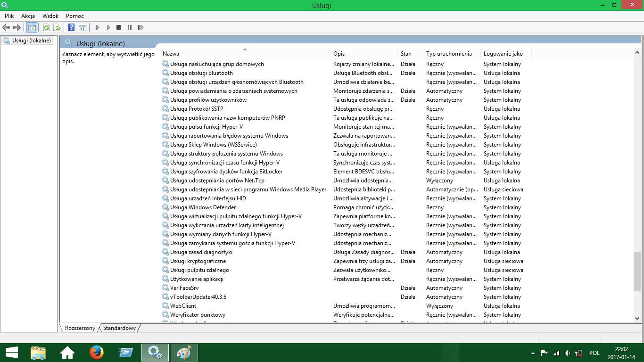
Task: Click the network signal icon in the tray
Action: [556, 353]
